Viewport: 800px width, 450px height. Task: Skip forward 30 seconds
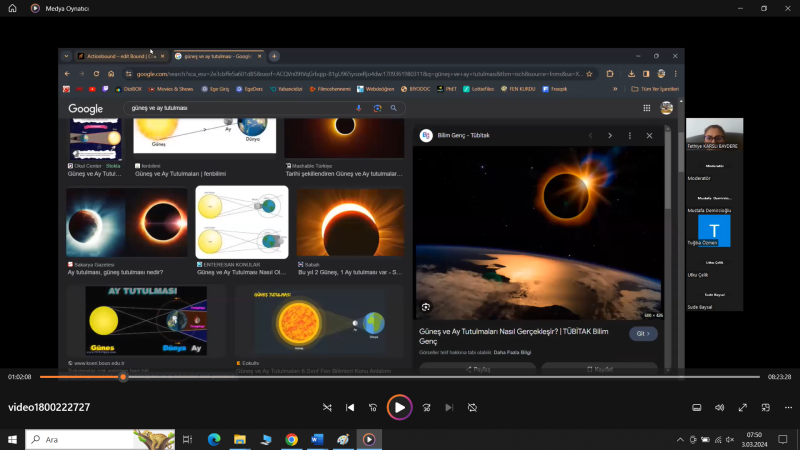tap(427, 407)
